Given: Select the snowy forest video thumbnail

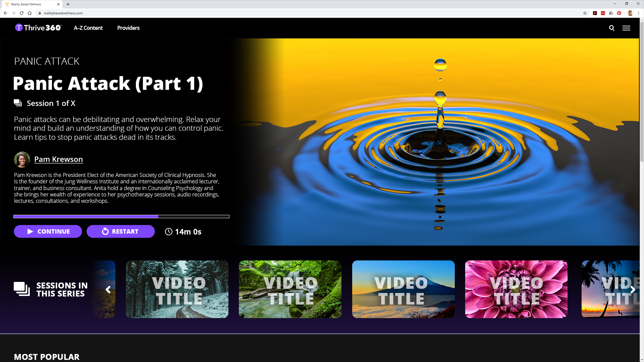Looking at the screenshot, I should pyautogui.click(x=177, y=289).
